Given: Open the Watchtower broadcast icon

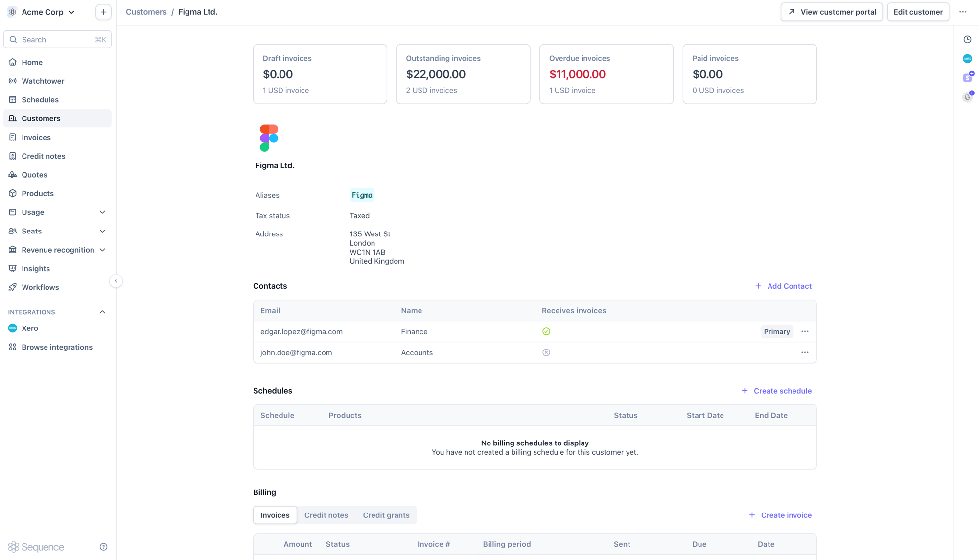Looking at the screenshot, I should coord(13,81).
